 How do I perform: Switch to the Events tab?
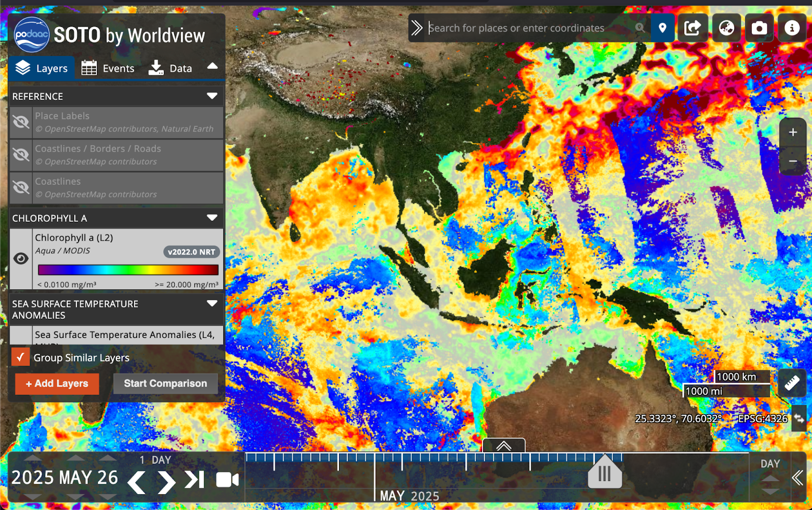pos(108,68)
